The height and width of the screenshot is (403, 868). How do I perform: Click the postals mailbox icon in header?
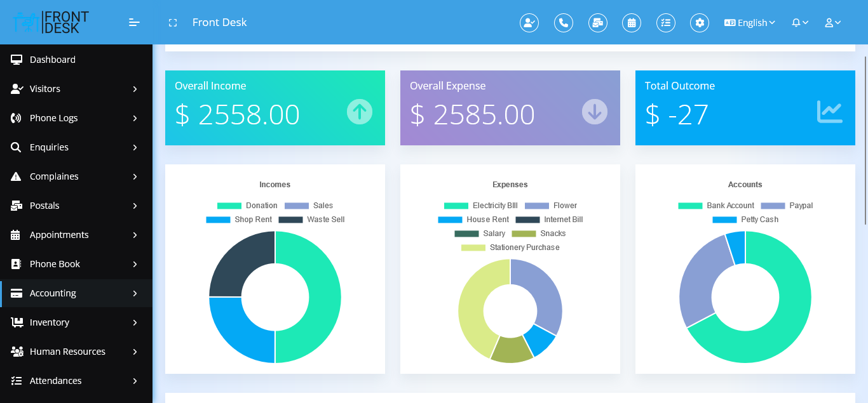tap(597, 23)
